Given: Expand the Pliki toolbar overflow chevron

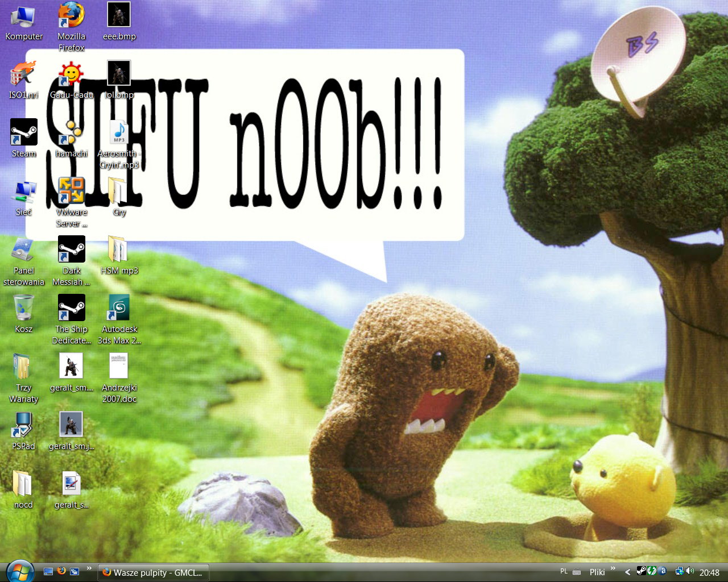Looking at the screenshot, I should pyautogui.click(x=613, y=568).
